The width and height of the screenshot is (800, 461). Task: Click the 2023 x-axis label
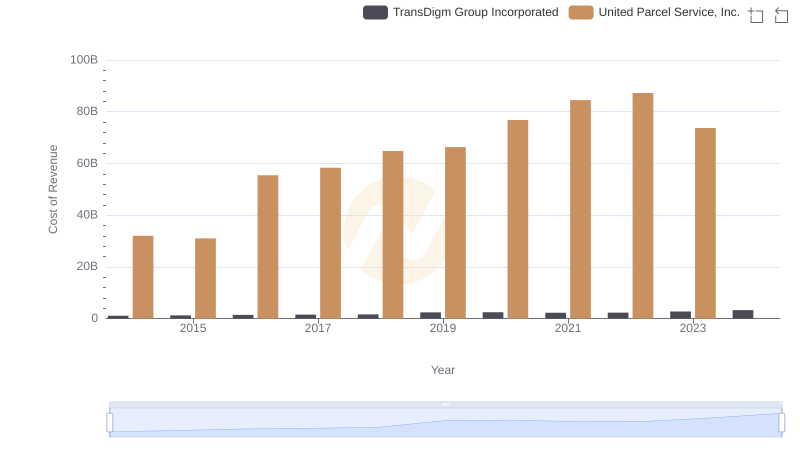click(693, 328)
